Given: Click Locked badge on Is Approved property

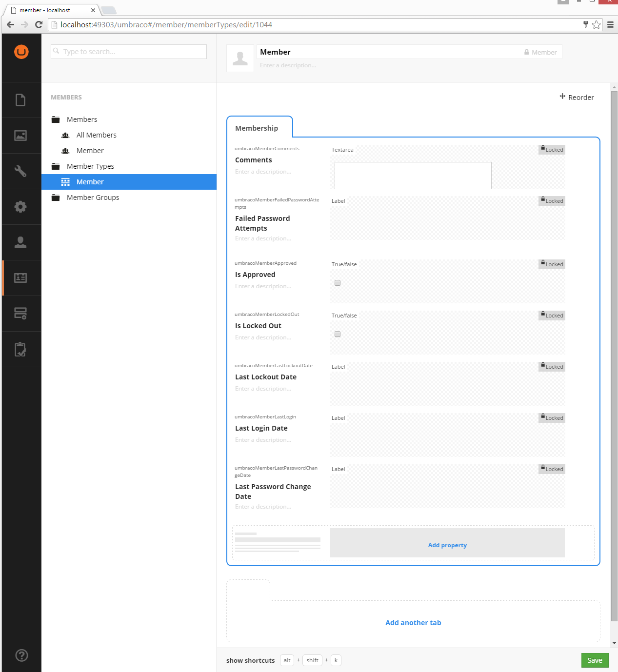Looking at the screenshot, I should (552, 264).
